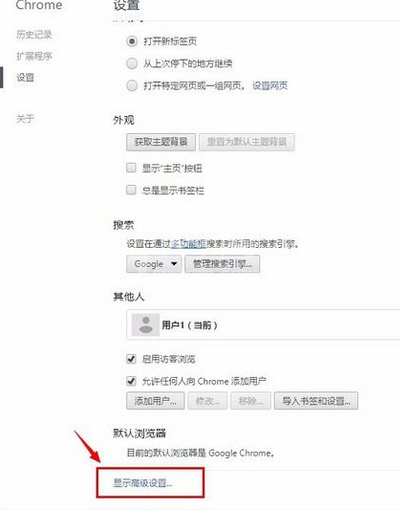Enable the 显示"主页"按钮 checkbox

(x=131, y=168)
